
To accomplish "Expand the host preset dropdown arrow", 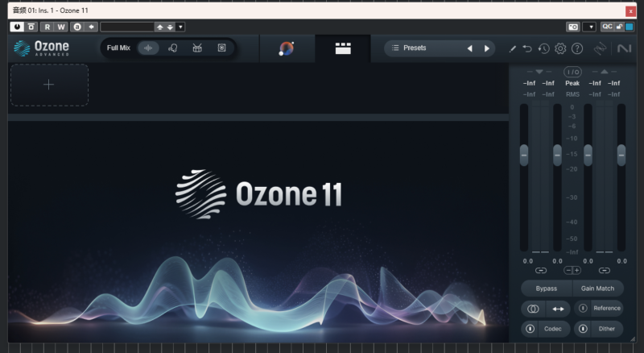I will 180,27.
